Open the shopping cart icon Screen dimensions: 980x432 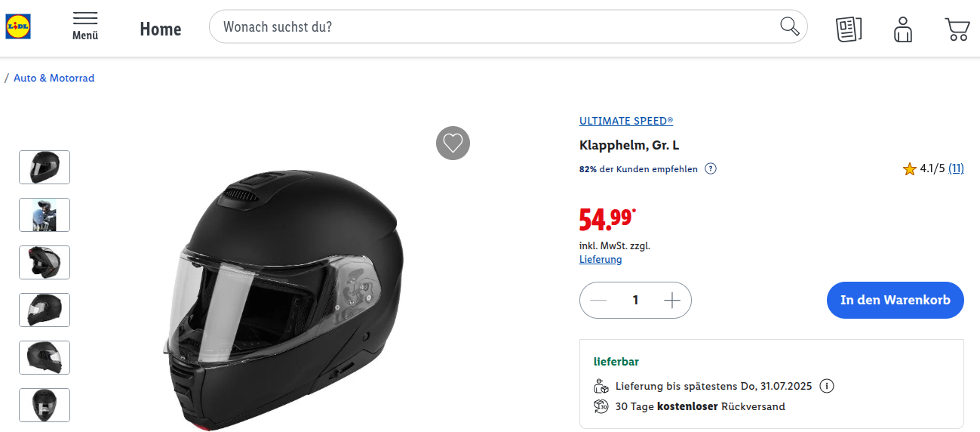(957, 29)
